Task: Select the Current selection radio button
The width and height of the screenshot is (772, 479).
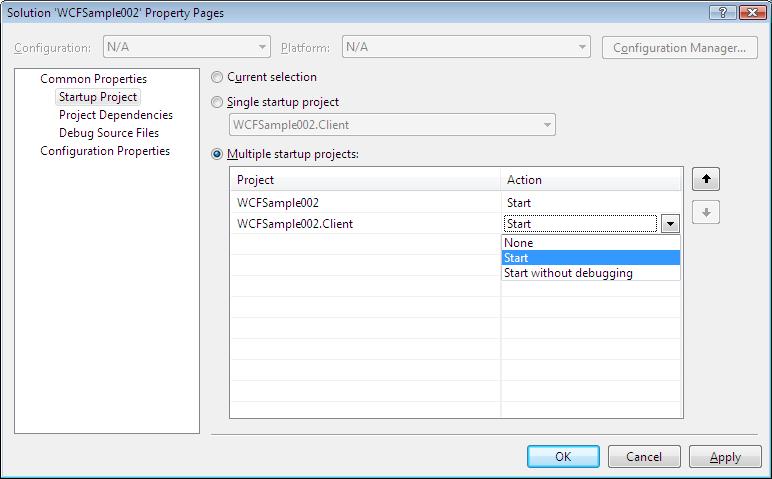Action: pyautogui.click(x=217, y=77)
